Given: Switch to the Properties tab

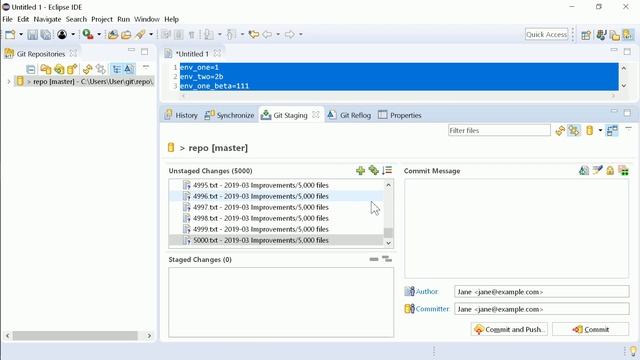Looking at the screenshot, I should [x=400, y=115].
